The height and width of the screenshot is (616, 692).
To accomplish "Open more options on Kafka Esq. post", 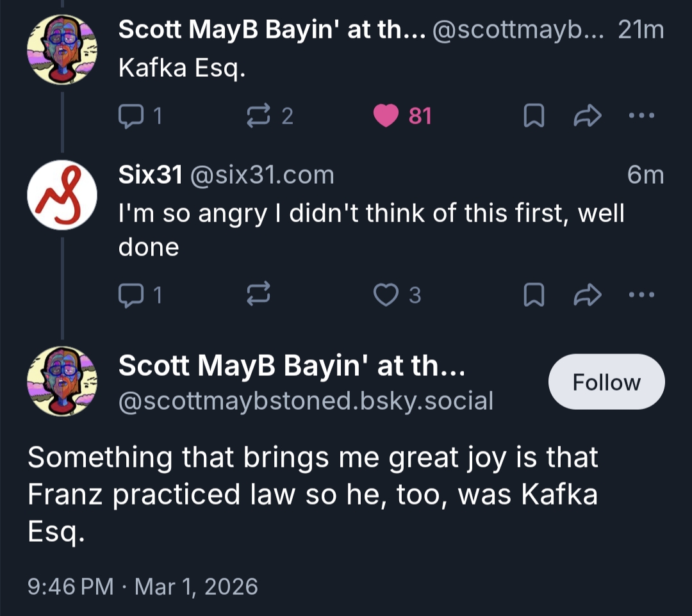I will 642,116.
